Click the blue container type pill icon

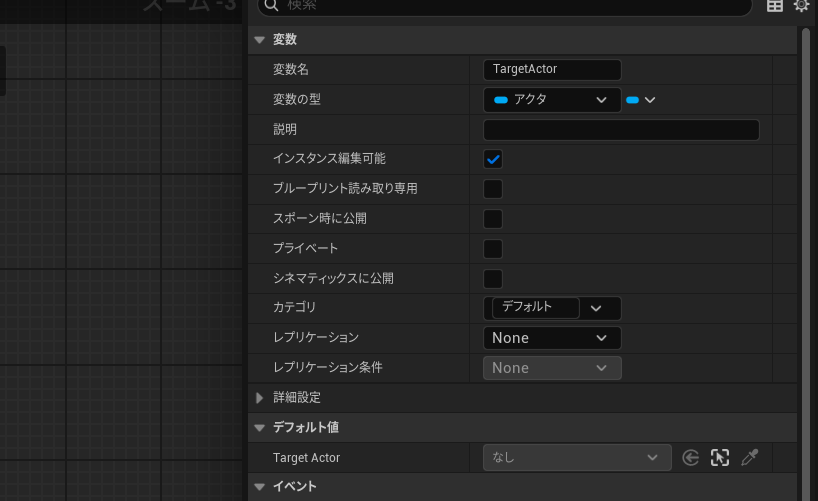click(x=632, y=100)
